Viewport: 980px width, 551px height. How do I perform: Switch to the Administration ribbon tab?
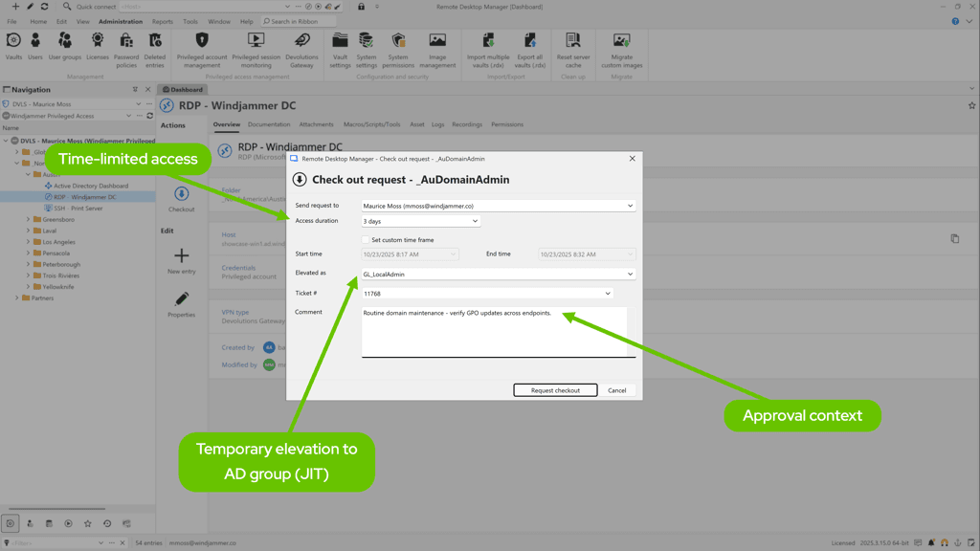pos(120,21)
